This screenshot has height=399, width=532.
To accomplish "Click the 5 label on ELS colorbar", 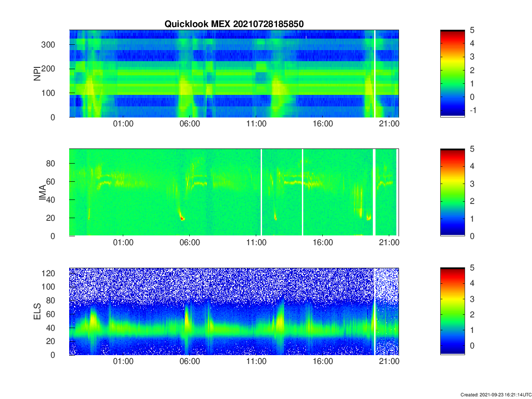I will [472, 268].
